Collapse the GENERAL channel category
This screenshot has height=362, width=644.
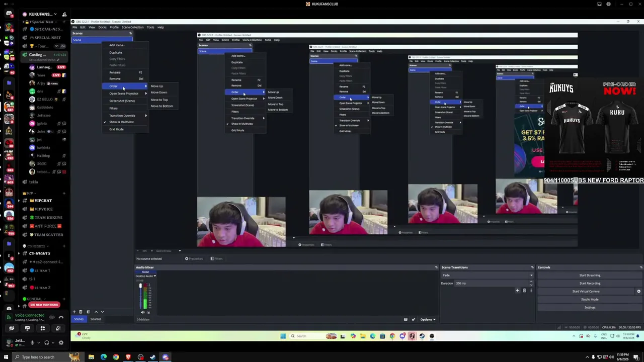click(34, 299)
